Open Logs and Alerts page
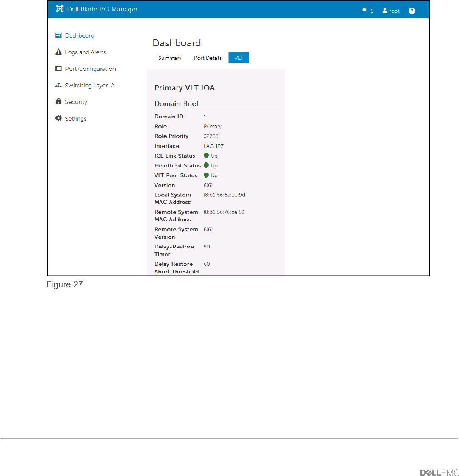Viewport: 459px width, 476px height. pyautogui.click(x=86, y=52)
